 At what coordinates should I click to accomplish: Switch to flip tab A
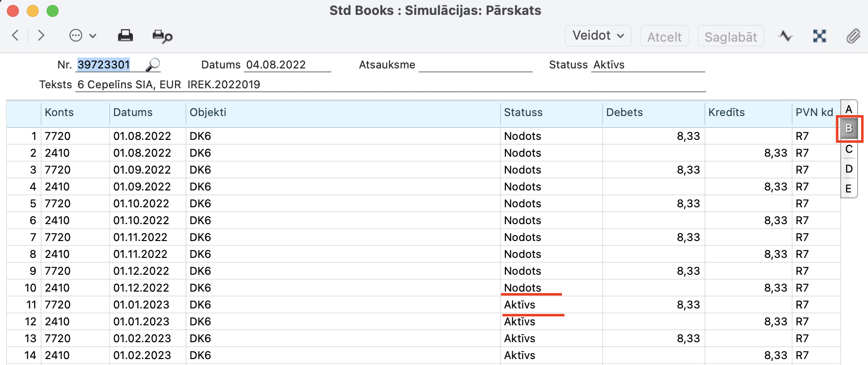pyautogui.click(x=849, y=110)
